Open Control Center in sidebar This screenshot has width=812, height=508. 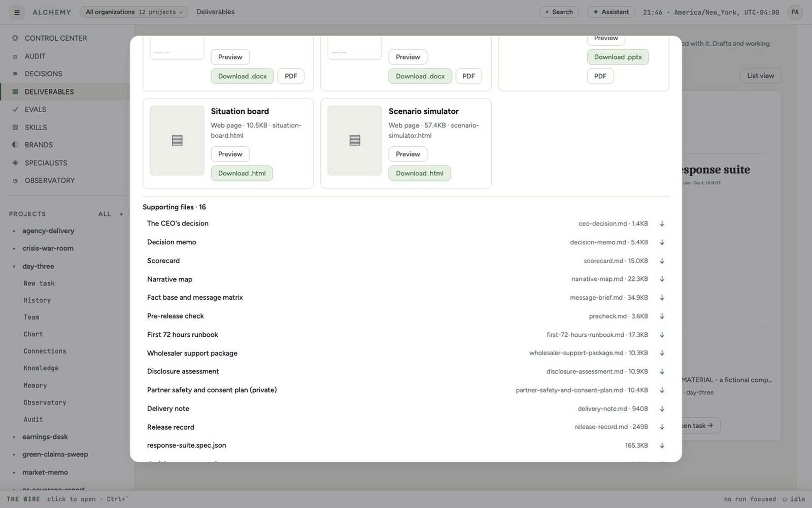pos(56,38)
